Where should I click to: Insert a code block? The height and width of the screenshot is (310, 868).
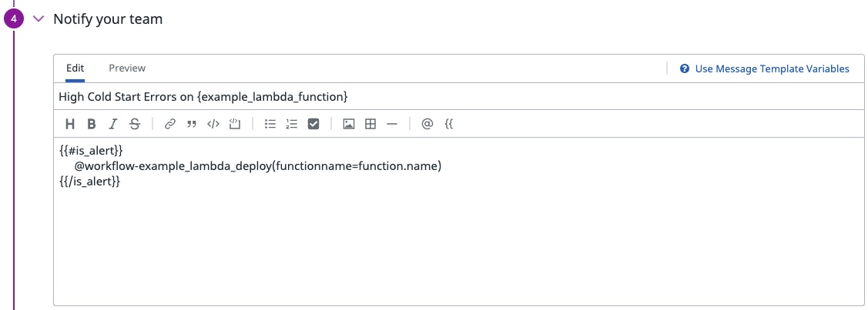[236, 124]
